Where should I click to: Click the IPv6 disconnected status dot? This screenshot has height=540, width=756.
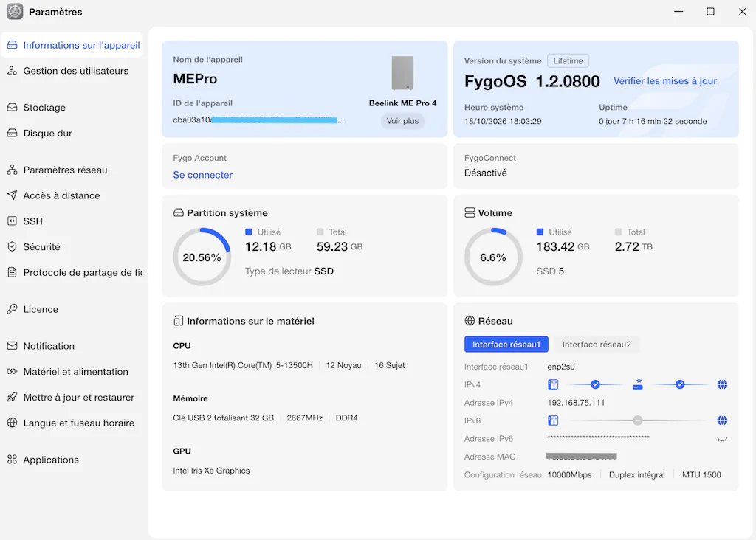(x=637, y=420)
